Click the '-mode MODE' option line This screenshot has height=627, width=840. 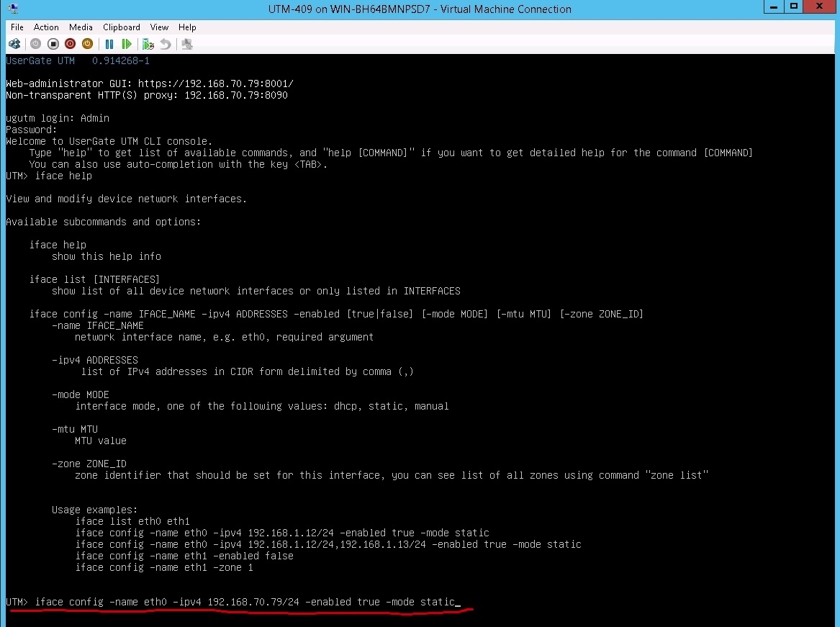point(81,394)
